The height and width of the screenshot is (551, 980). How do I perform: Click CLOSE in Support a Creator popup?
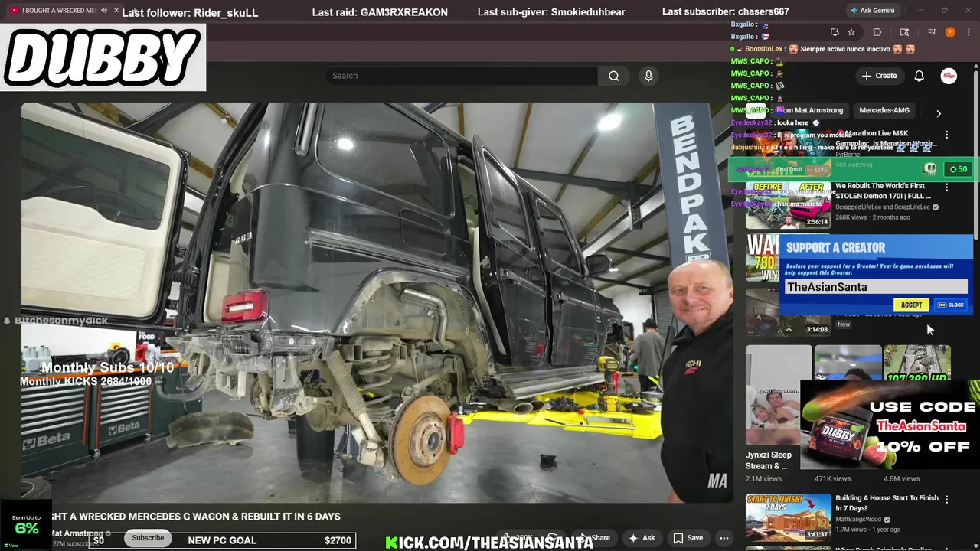(x=951, y=305)
